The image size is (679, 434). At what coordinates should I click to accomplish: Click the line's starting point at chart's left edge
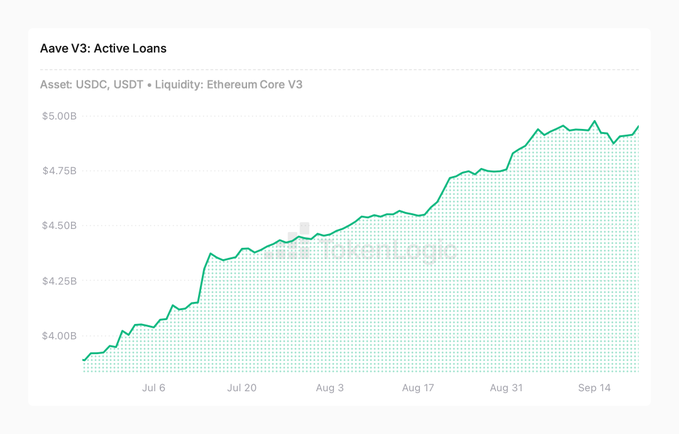84,360
